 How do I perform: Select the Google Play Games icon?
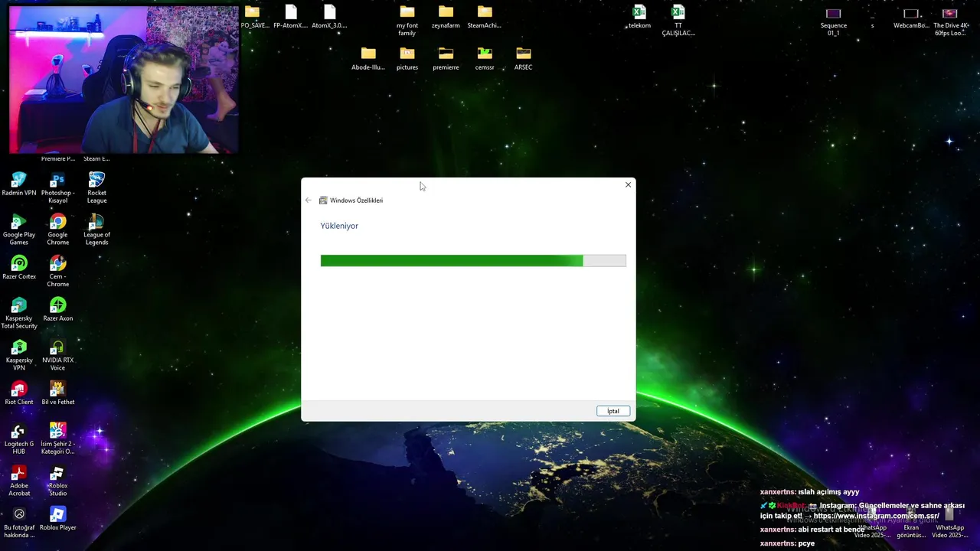tap(19, 230)
